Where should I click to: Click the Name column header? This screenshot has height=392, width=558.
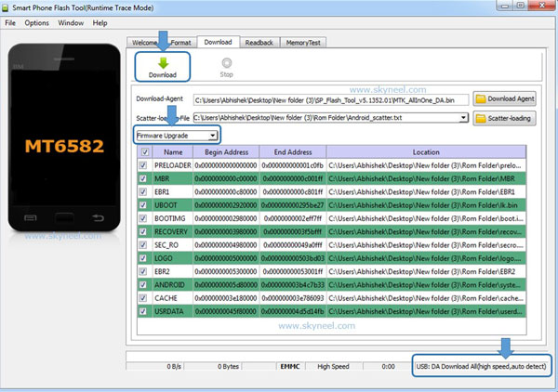(173, 152)
